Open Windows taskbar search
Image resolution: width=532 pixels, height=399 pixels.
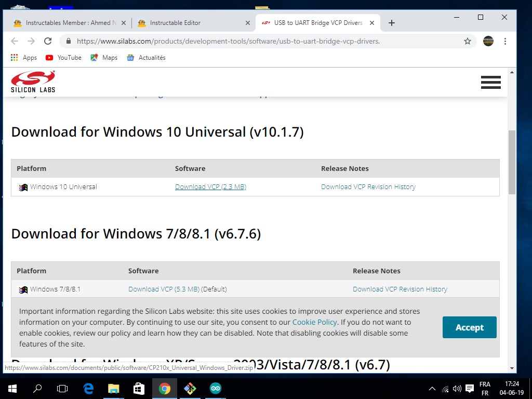click(37, 389)
